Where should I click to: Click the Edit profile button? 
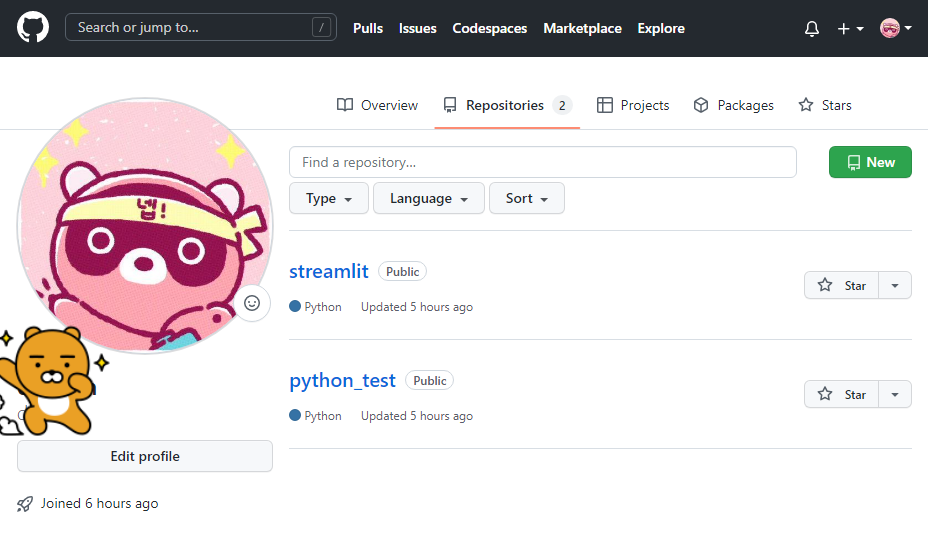(x=145, y=456)
